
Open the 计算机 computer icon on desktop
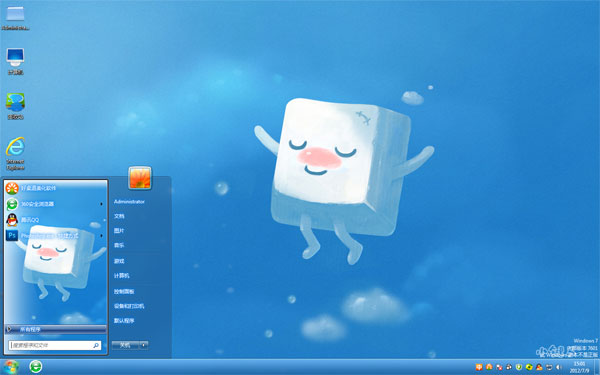[x=15, y=61]
